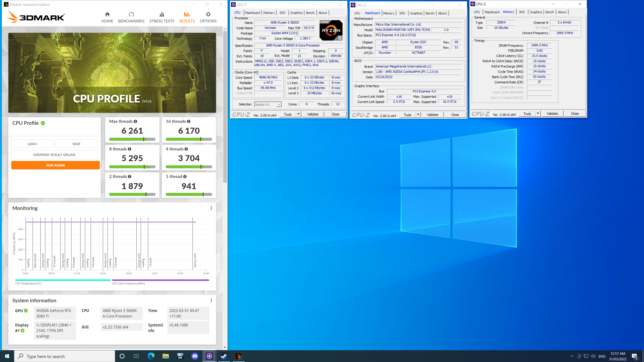Image resolution: width=644 pixels, height=362 pixels.
Task: Click the SAVE result button
Action: coord(76,144)
